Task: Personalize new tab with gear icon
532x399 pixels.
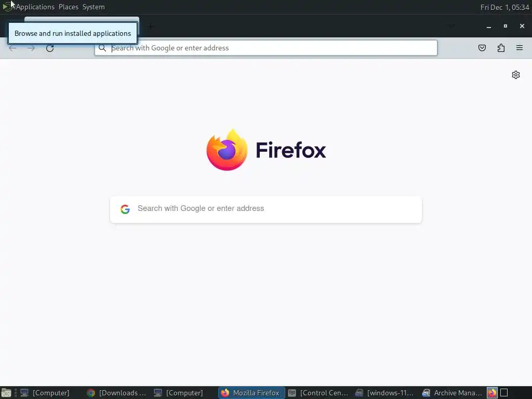Action: (516, 75)
